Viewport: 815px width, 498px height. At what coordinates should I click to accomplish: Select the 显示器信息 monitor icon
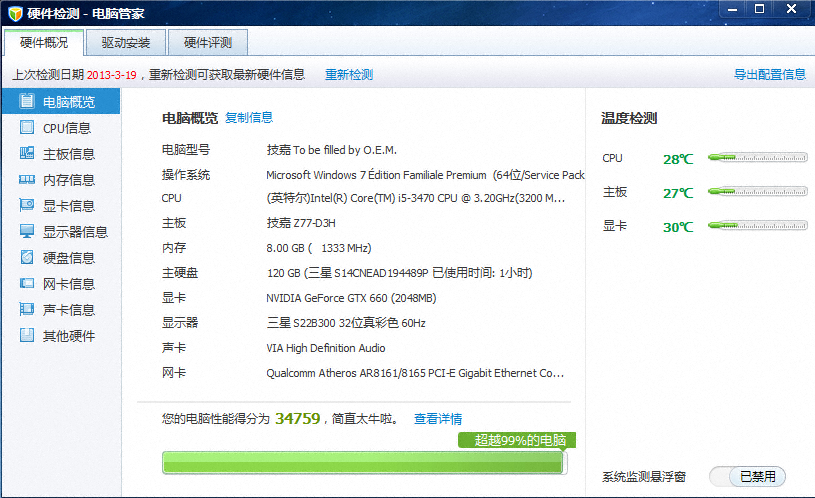27,232
